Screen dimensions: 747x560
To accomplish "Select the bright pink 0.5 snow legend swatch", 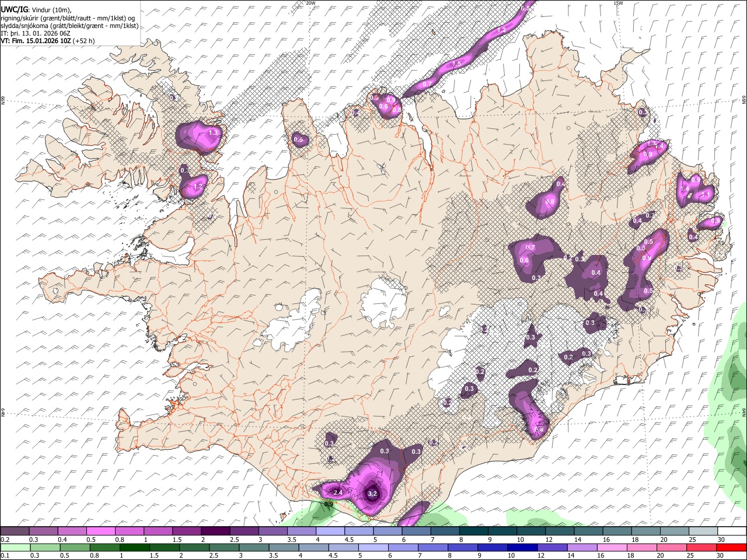I will click(x=100, y=531).
